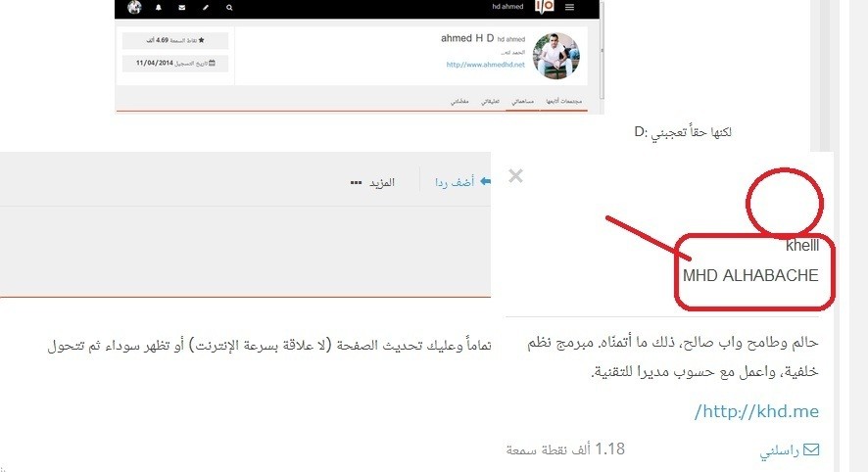This screenshot has width=868, height=472.
Task: Open the http://khd.me/ link
Action: click(756, 411)
